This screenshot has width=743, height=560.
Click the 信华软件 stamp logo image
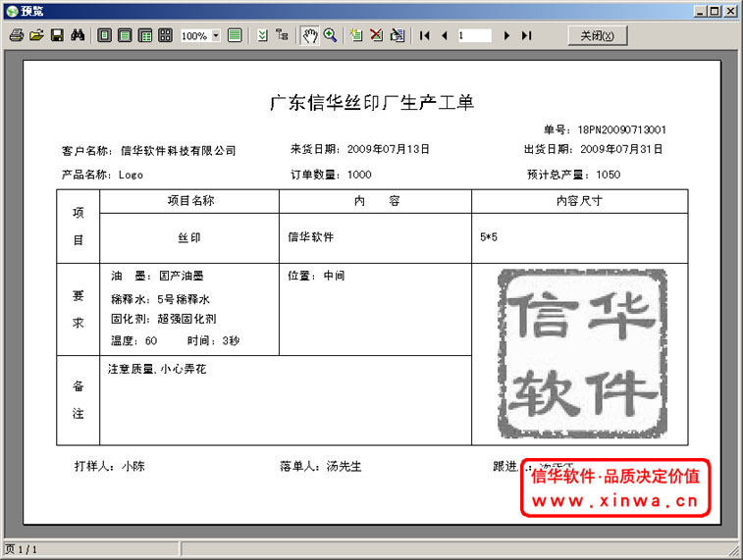[582, 354]
